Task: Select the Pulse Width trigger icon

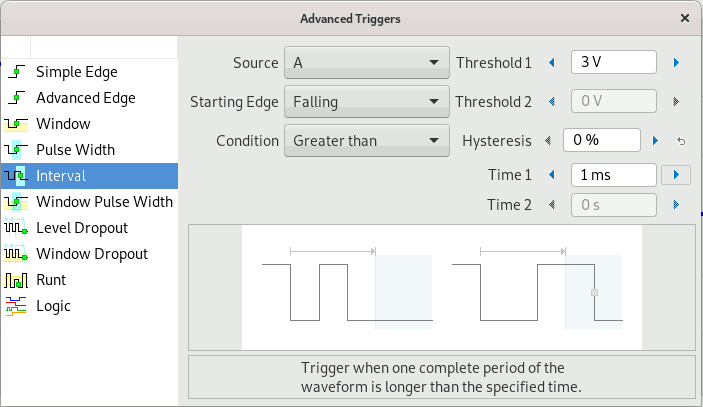Action: coord(16,150)
